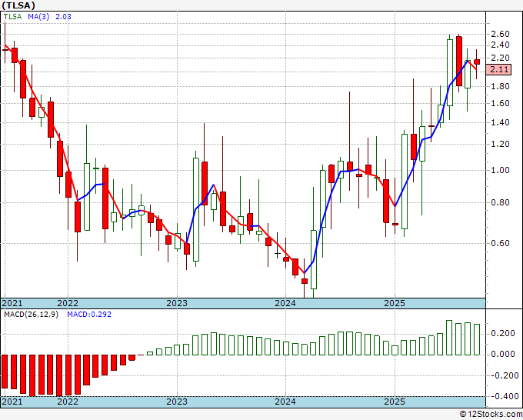Click 2021 on the price chart time axis
This screenshot has height=420, width=523.
tap(12, 303)
